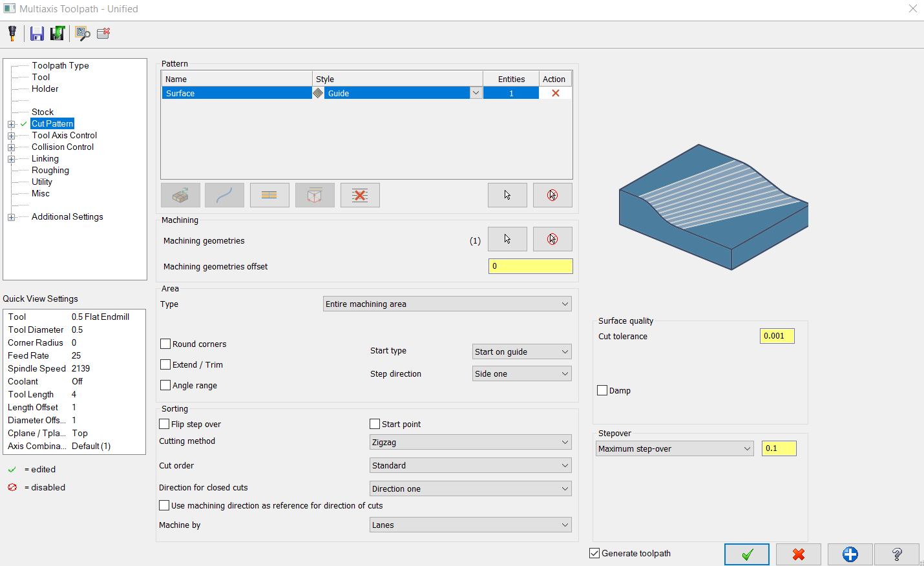
Task: Click the blue plus apply button
Action: (850, 554)
